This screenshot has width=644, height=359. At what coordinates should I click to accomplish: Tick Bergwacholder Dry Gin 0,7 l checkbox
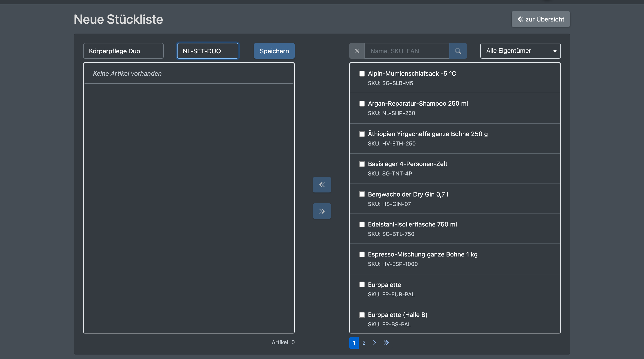(362, 194)
